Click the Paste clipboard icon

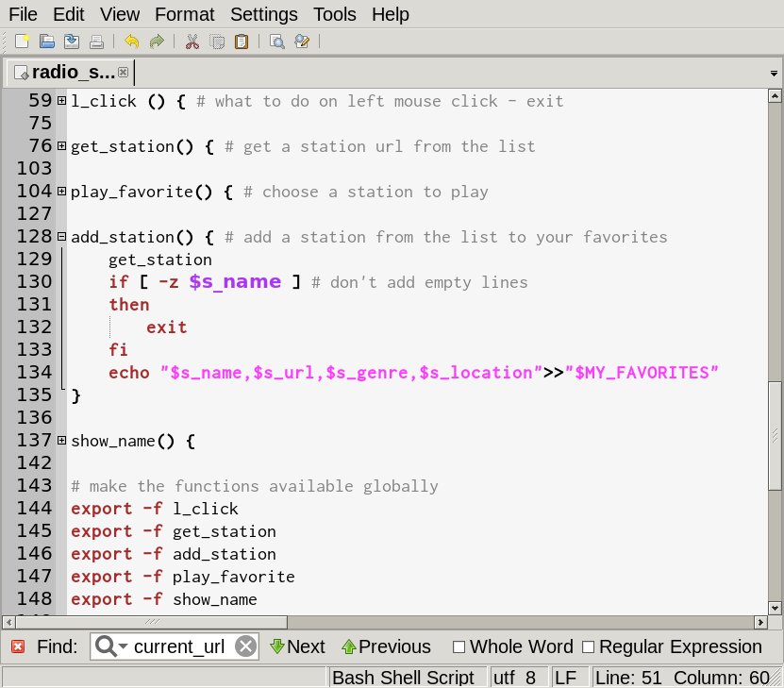242,42
